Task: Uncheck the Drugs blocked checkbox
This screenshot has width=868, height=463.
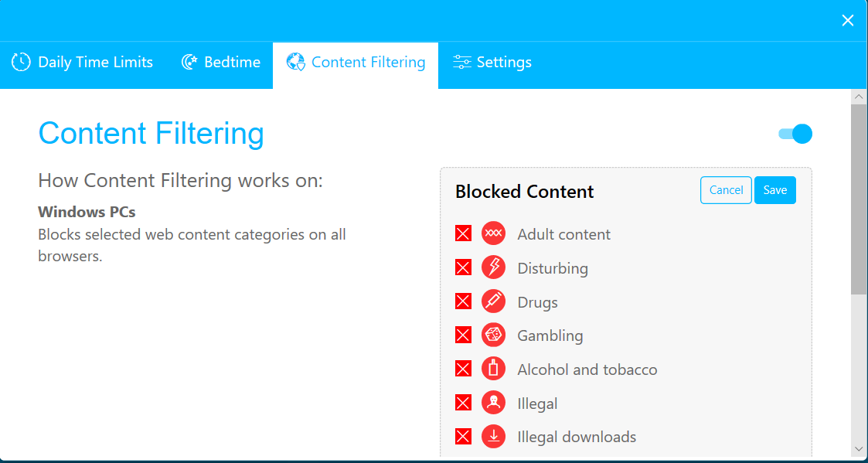Action: [462, 301]
